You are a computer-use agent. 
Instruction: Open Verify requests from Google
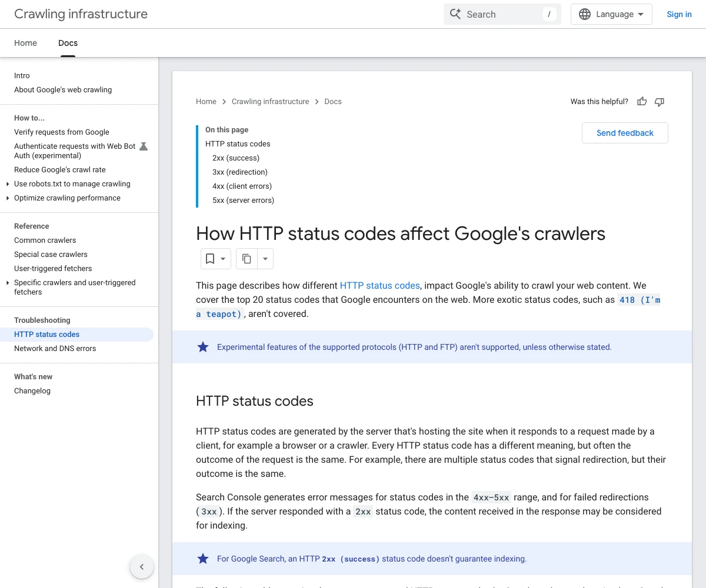[62, 132]
